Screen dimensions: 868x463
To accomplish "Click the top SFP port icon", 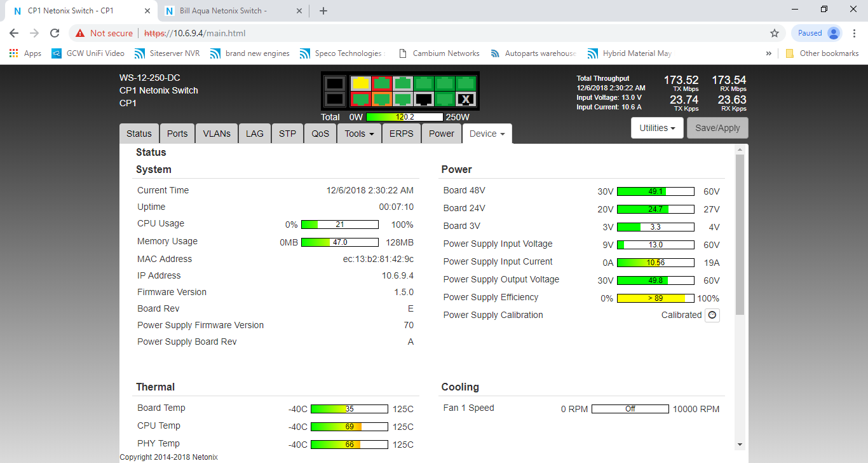I will coord(334,83).
